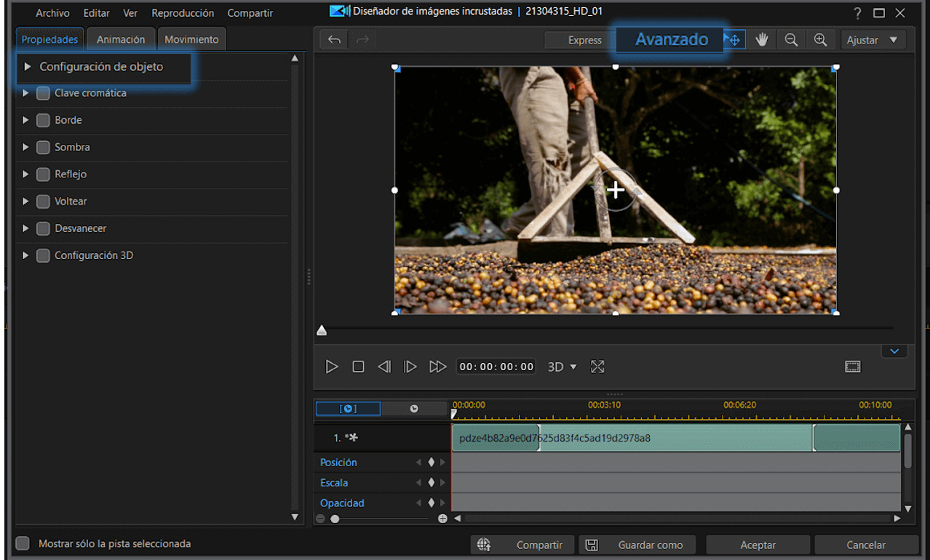Select the hand pan tool
Screen dimensions: 930x560
coord(762,40)
